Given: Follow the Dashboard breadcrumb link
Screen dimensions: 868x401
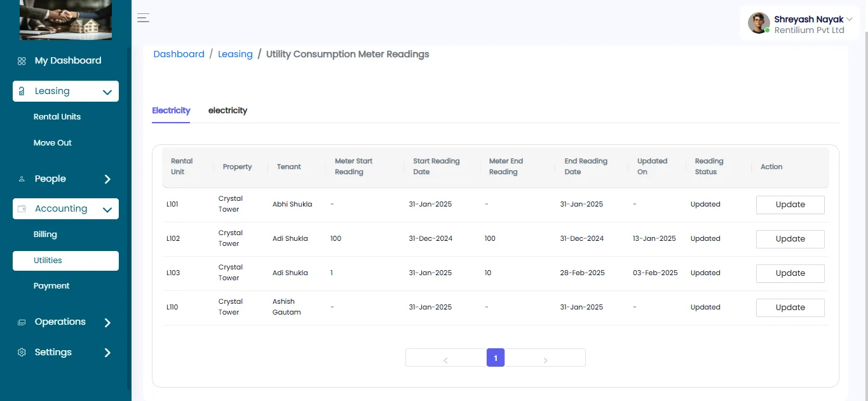Looking at the screenshot, I should [x=179, y=54].
